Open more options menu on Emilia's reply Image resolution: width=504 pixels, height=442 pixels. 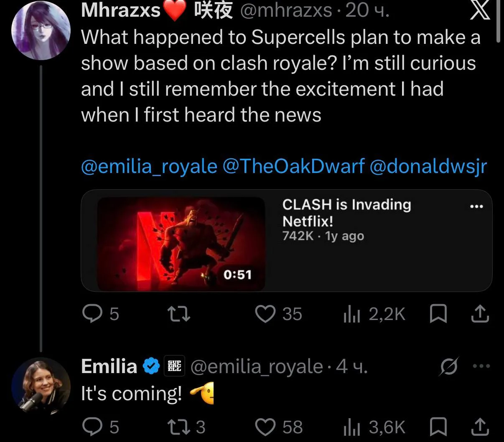481,366
